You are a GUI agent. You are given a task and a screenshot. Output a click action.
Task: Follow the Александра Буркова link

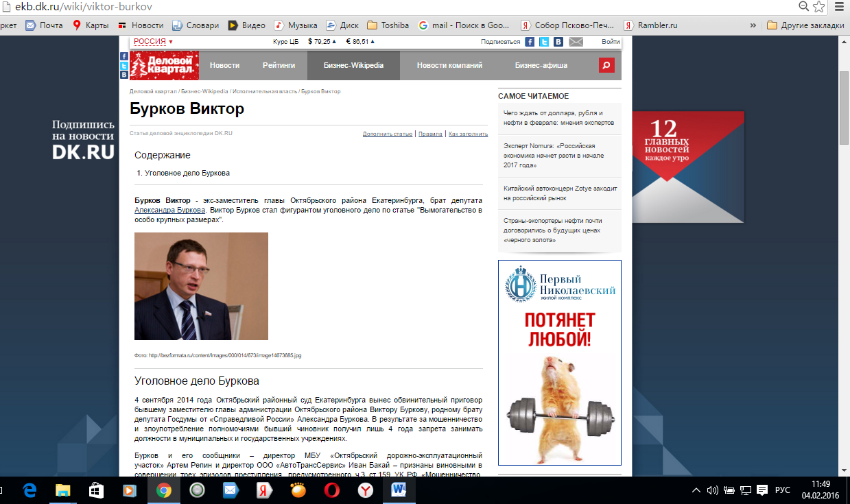pos(169,210)
